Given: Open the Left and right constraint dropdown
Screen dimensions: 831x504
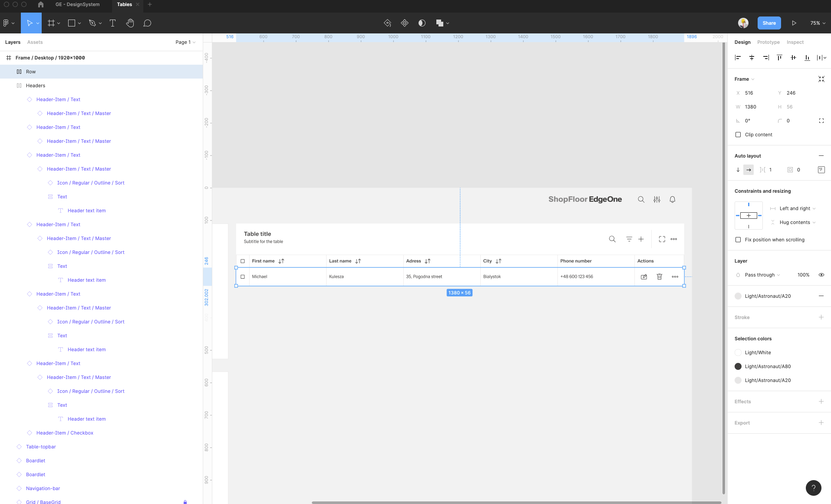Looking at the screenshot, I should tap(797, 208).
